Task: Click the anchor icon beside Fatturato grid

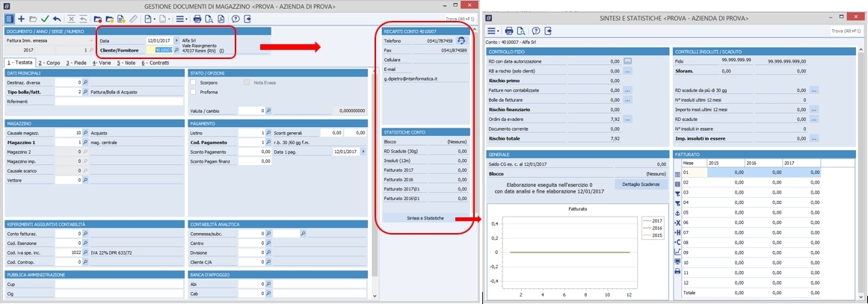Action: 677,213
